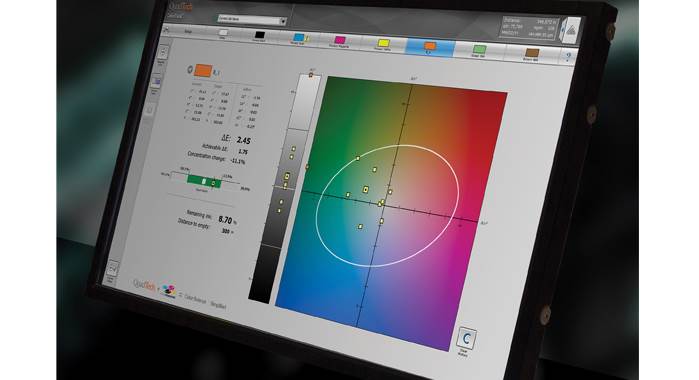
Task: Click the small icon left of ink tabs
Action: (167, 29)
